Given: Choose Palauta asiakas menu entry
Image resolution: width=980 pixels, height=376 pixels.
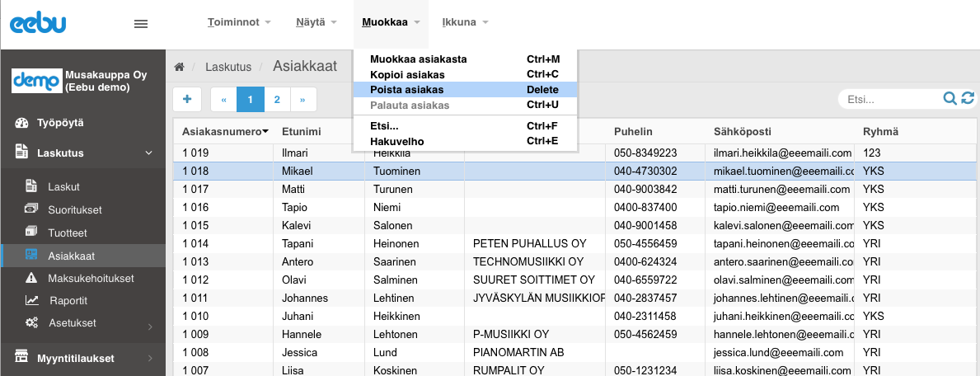Looking at the screenshot, I should [465, 105].
